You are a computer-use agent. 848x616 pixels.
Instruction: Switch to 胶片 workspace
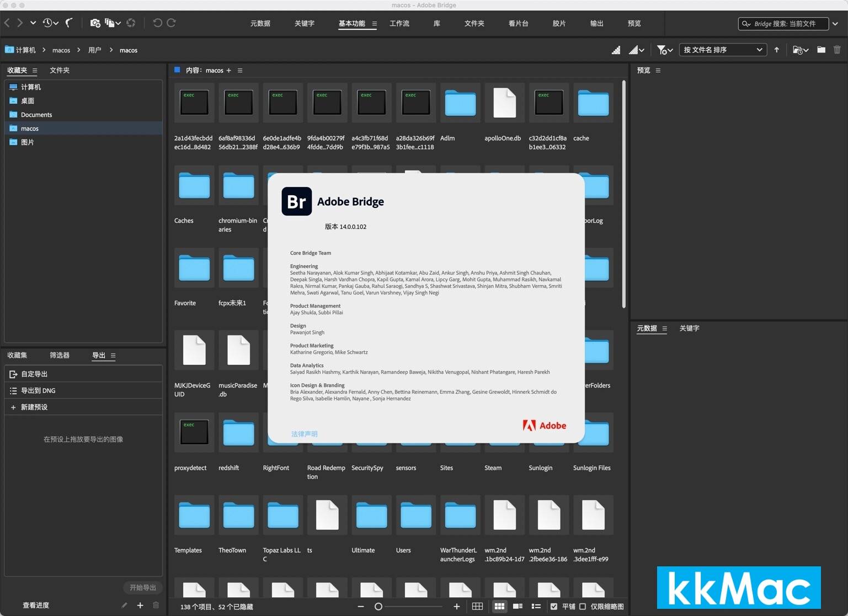tap(559, 24)
